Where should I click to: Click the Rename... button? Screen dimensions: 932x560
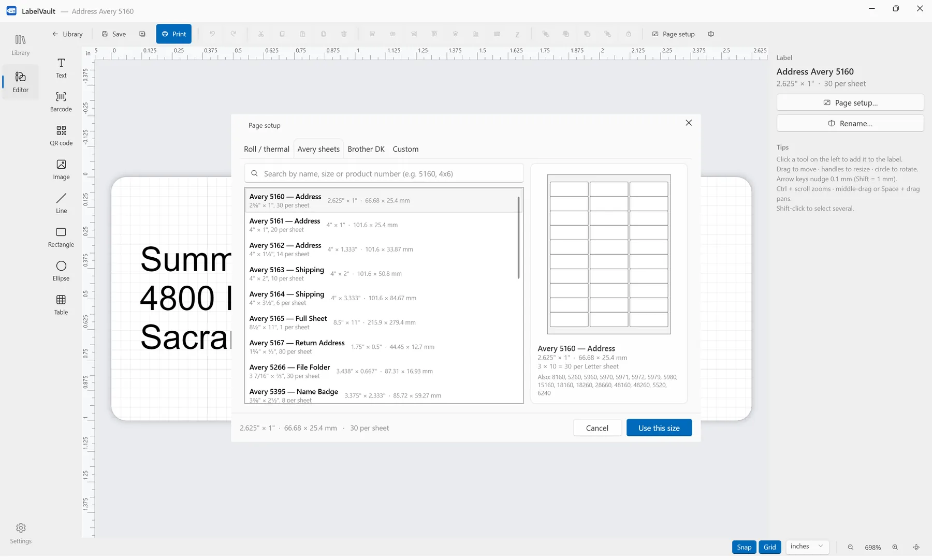(x=850, y=123)
